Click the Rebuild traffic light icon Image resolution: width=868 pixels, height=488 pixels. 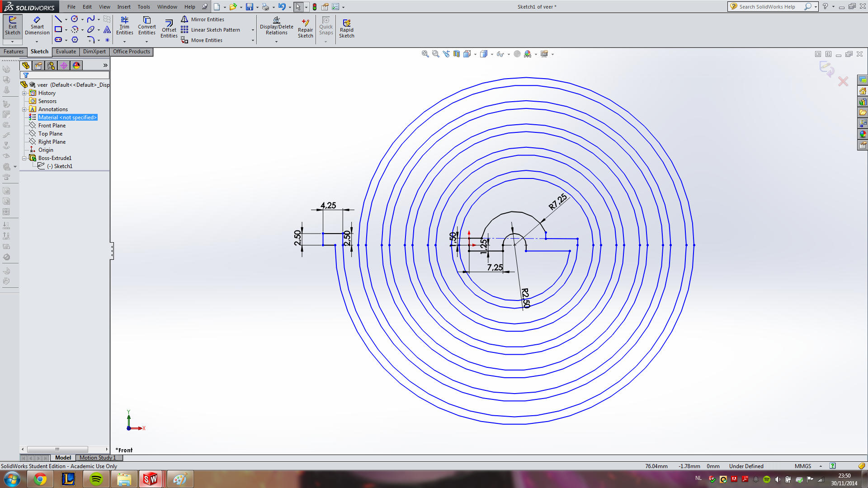pos(315,7)
